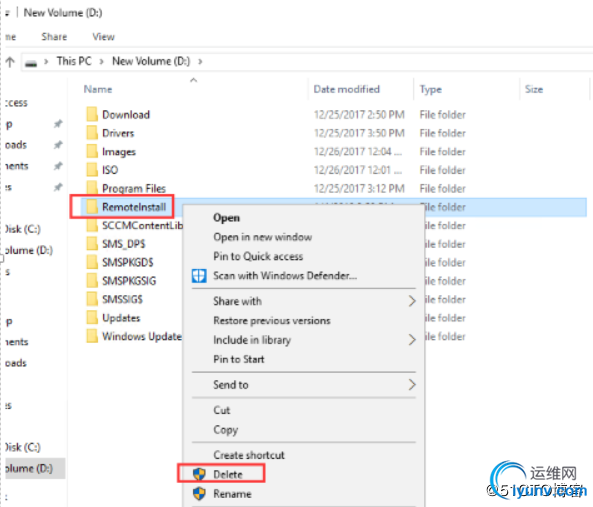Sort by the Size column header

coord(534,89)
